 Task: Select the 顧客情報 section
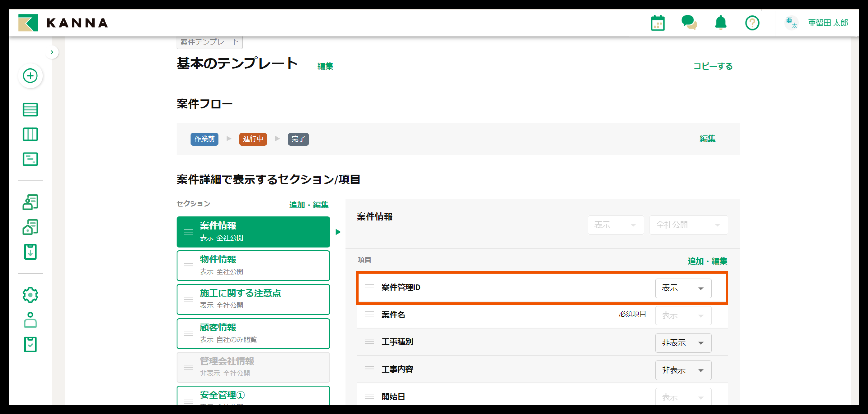253,333
